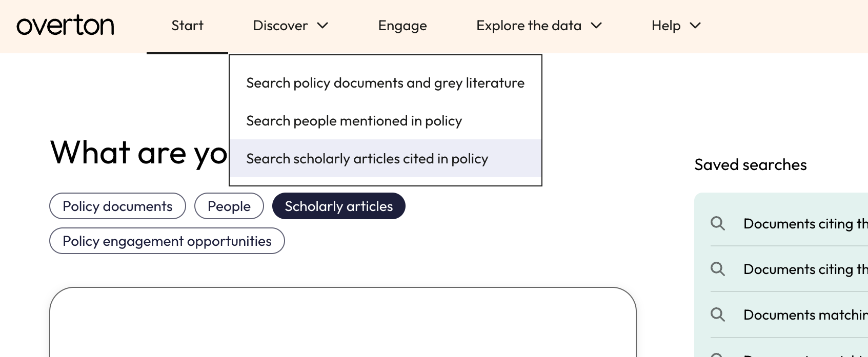The width and height of the screenshot is (868, 357).
Task: Open the Start tab
Action: click(187, 26)
